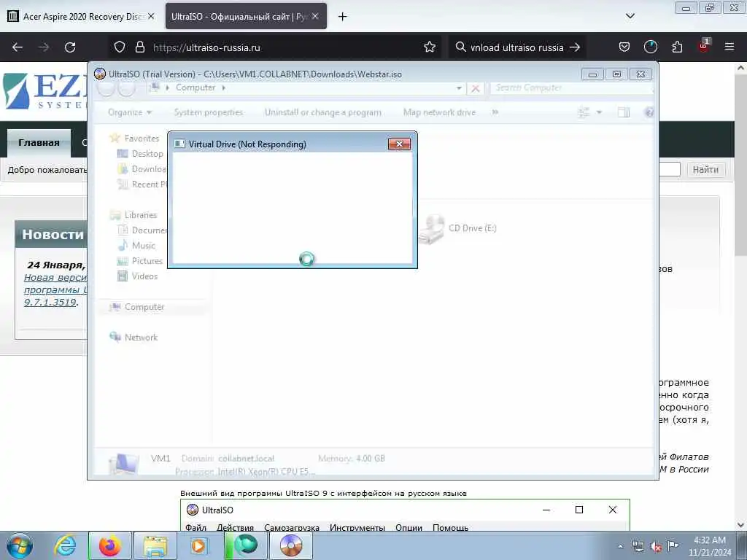Select Uninstall or change a program

click(x=323, y=112)
